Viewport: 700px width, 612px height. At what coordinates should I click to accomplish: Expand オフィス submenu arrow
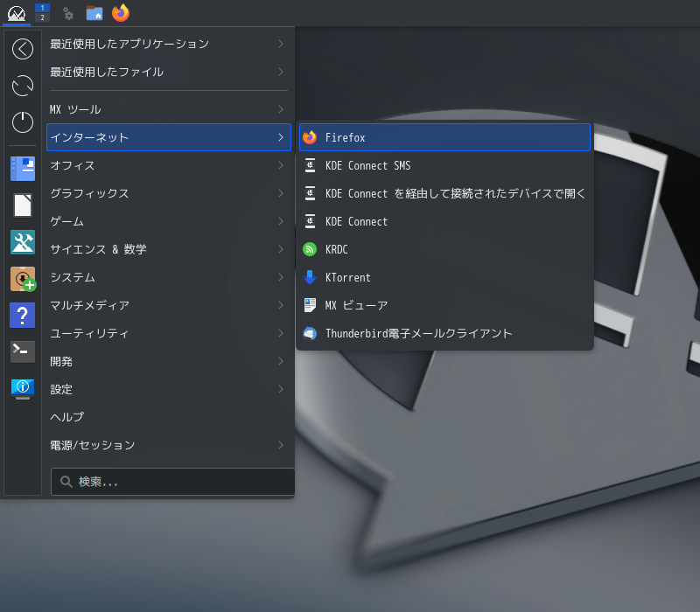pos(281,165)
